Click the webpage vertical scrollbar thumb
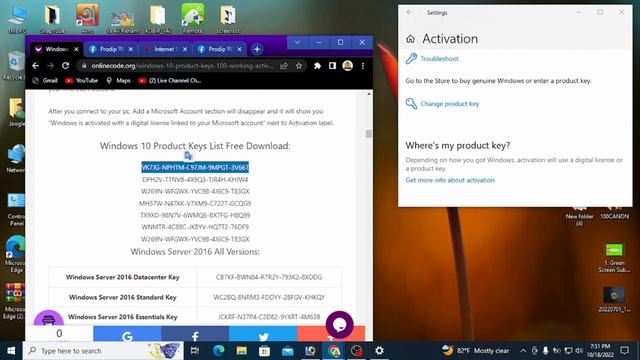 [x=369, y=133]
